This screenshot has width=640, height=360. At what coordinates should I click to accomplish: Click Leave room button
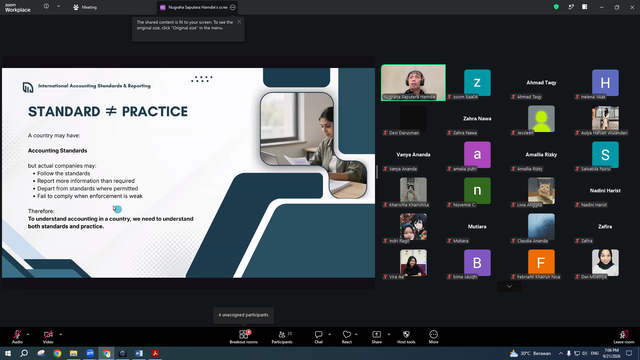coord(624,337)
